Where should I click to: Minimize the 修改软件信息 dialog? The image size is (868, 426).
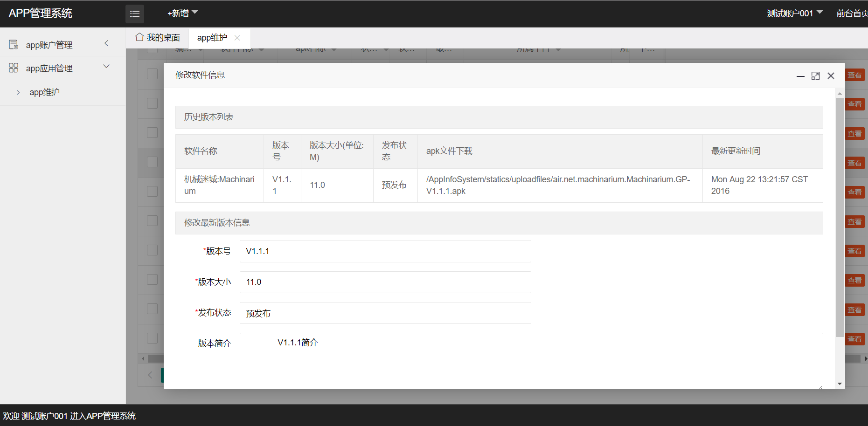800,76
